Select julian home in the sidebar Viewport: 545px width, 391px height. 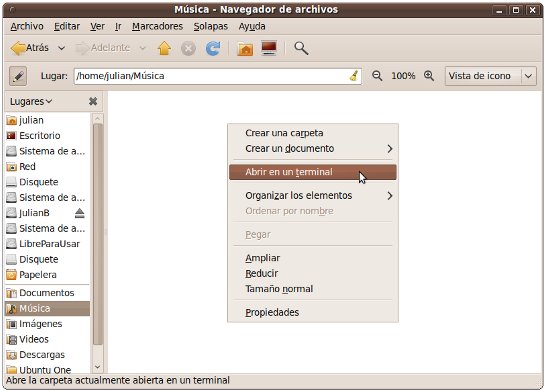[48, 120]
